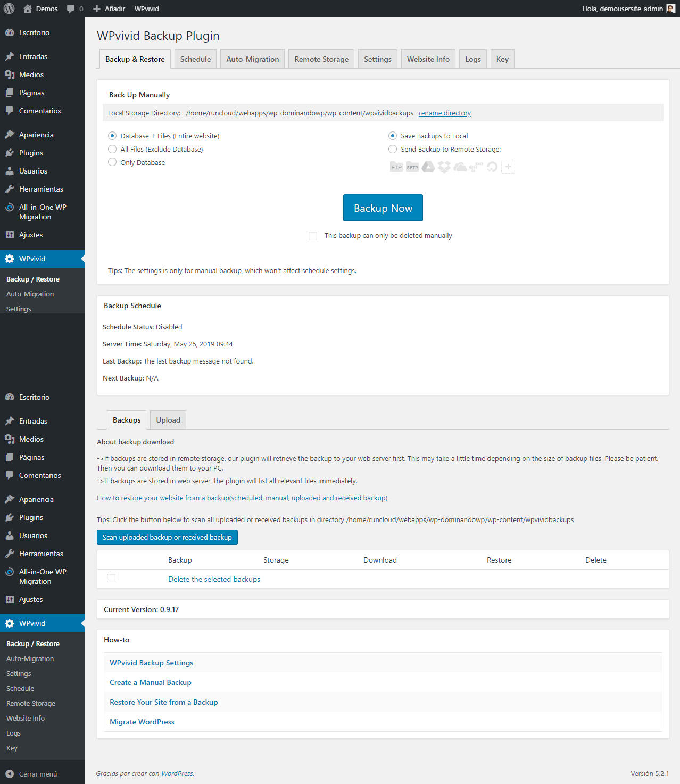
Task: Click the WordPress logo in admin bar
Action: click(x=9, y=9)
